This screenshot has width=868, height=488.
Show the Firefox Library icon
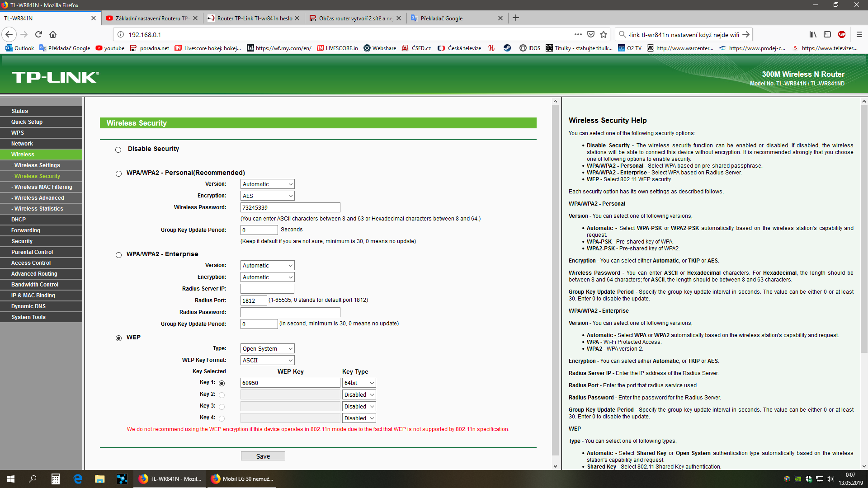[813, 34]
